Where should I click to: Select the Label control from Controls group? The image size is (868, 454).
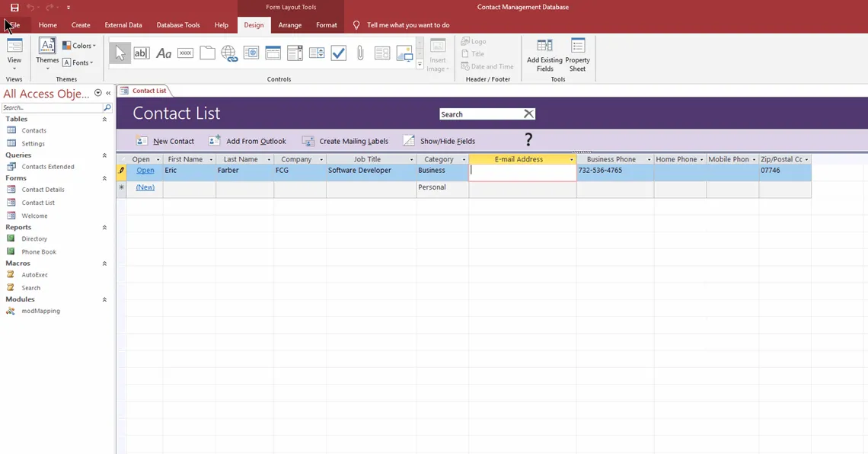pos(163,53)
